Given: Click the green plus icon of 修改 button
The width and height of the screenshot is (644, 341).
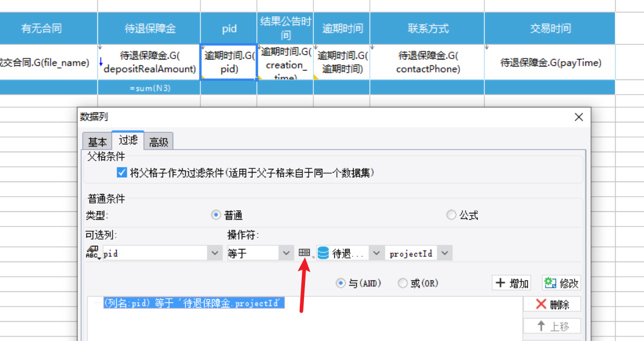Looking at the screenshot, I should click(x=550, y=283).
